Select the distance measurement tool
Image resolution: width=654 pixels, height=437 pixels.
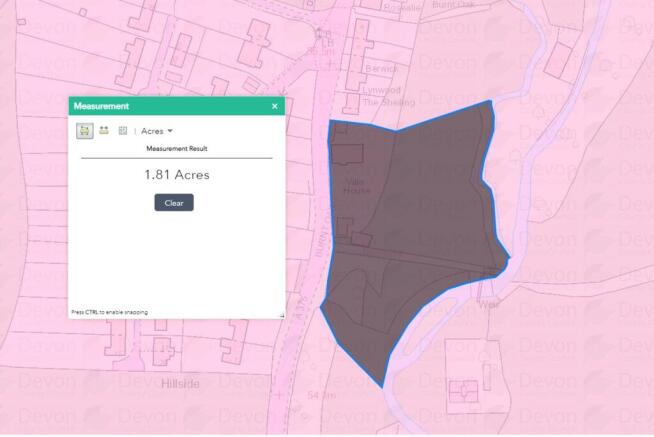(104, 130)
